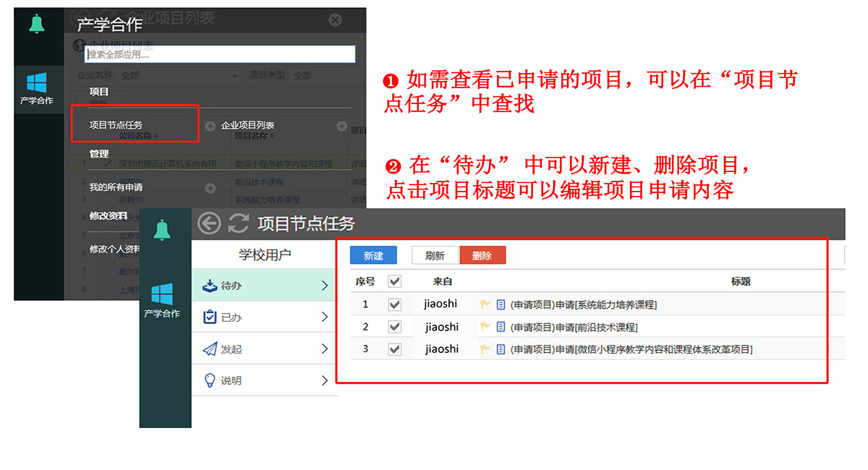868x470 pixels.
Task: Click the document icon beside 微信小程序 entry
Action: point(499,349)
